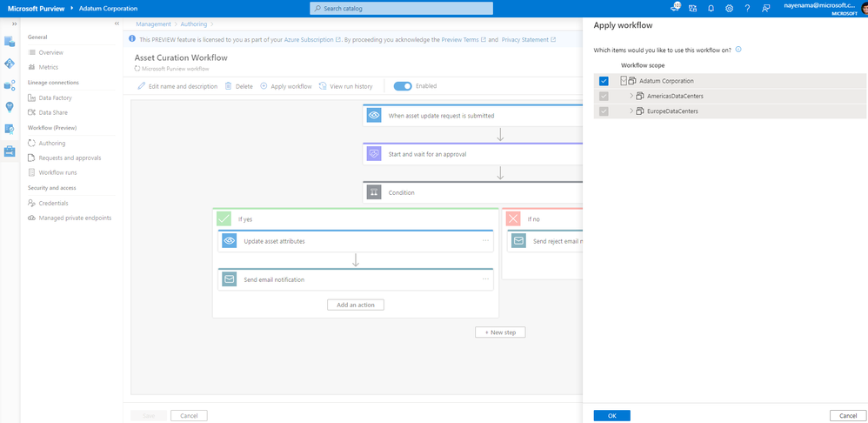Open the help question mark icon
868x423 pixels.
click(x=747, y=9)
